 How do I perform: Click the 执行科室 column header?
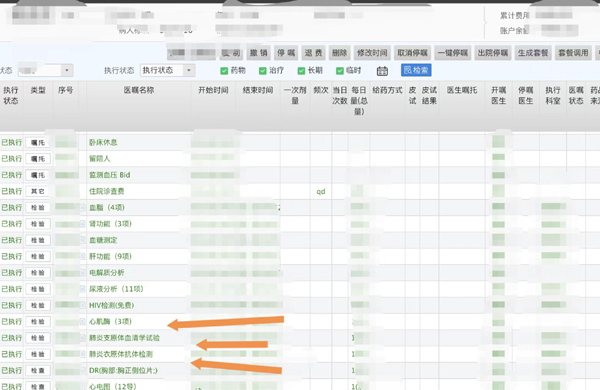(x=553, y=96)
